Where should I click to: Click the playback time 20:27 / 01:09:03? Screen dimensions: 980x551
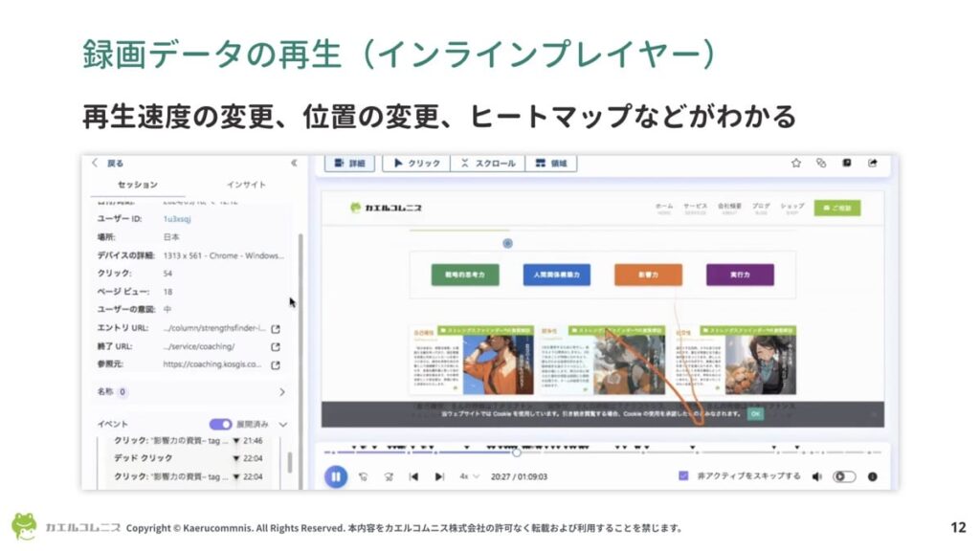tap(519, 476)
